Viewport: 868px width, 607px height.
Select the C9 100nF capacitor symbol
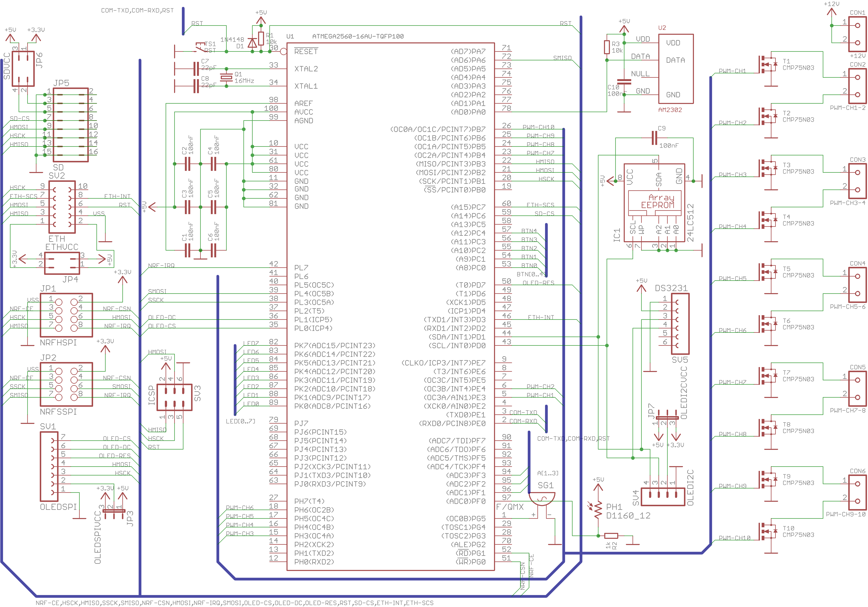click(x=654, y=138)
